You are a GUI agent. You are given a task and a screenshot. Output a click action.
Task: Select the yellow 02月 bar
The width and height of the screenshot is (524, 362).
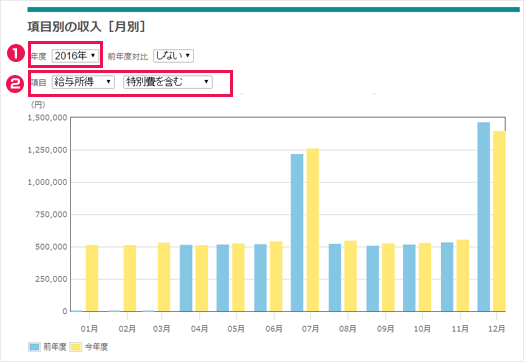point(130,278)
